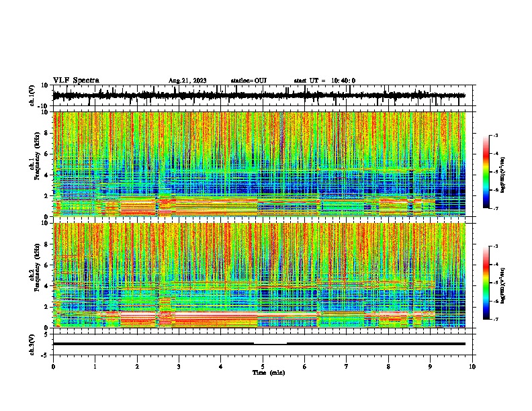Click time axis tick label "1"
532x411 pixels.
95,367
